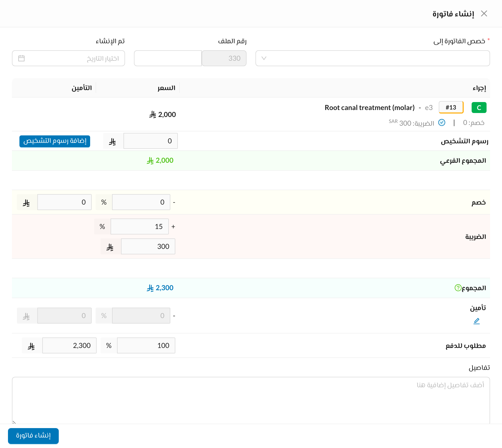Viewport: 502px width, 448px height.
Task: Click the riyal symbol beside insurance amount
Action: point(26,316)
